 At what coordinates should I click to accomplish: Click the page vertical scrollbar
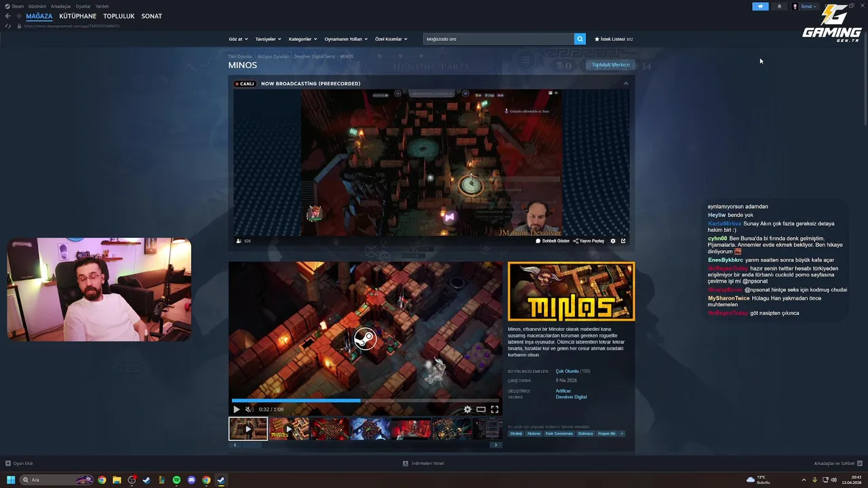coord(865,78)
